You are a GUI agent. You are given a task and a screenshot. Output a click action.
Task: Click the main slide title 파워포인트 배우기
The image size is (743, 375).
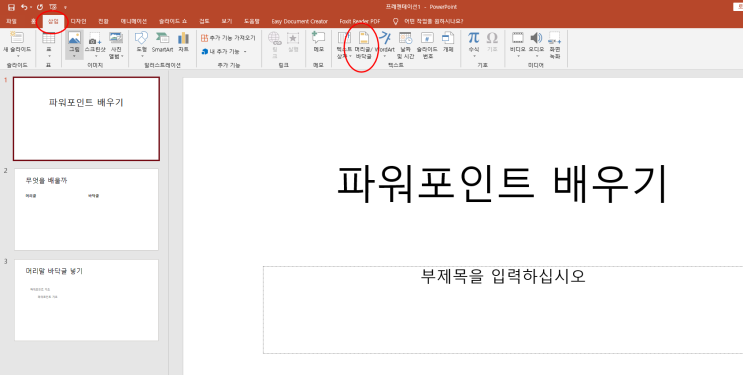(502, 184)
